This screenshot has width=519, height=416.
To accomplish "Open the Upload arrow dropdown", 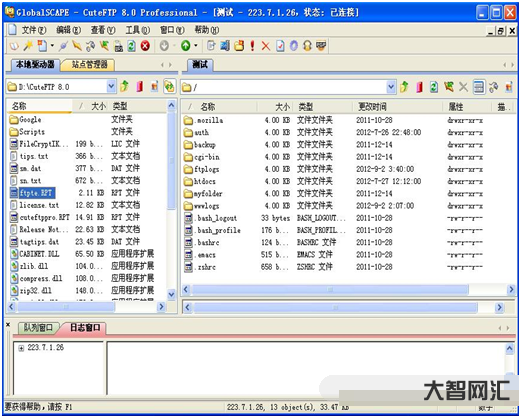I will 196,46.
